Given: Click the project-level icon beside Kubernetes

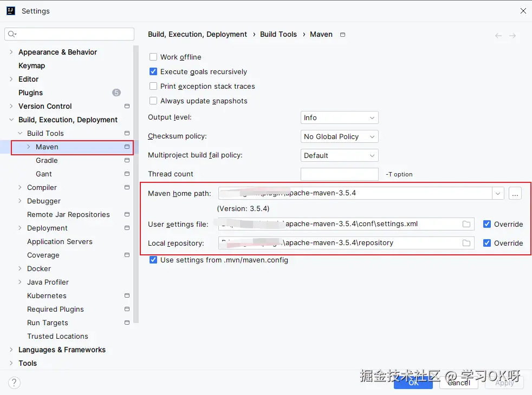Looking at the screenshot, I should (127, 295).
